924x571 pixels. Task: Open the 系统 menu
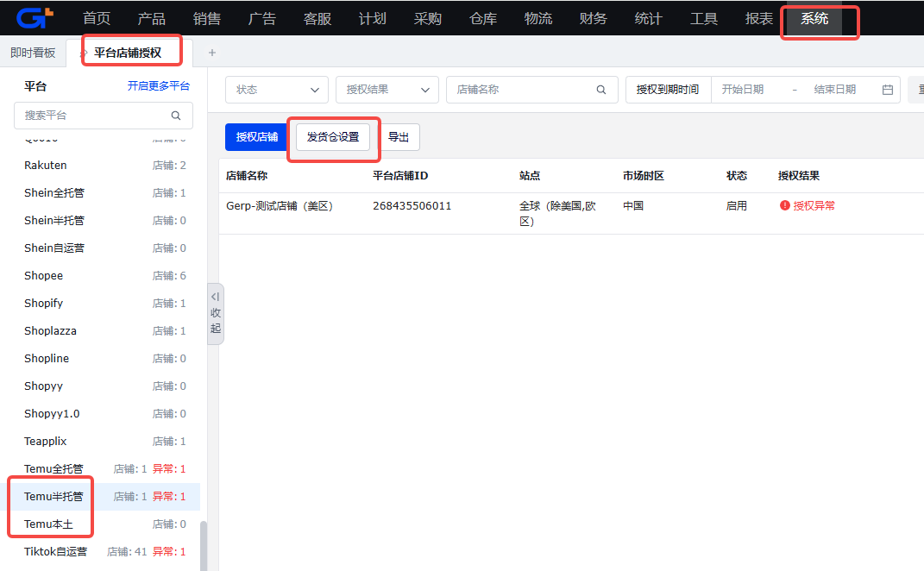814,18
